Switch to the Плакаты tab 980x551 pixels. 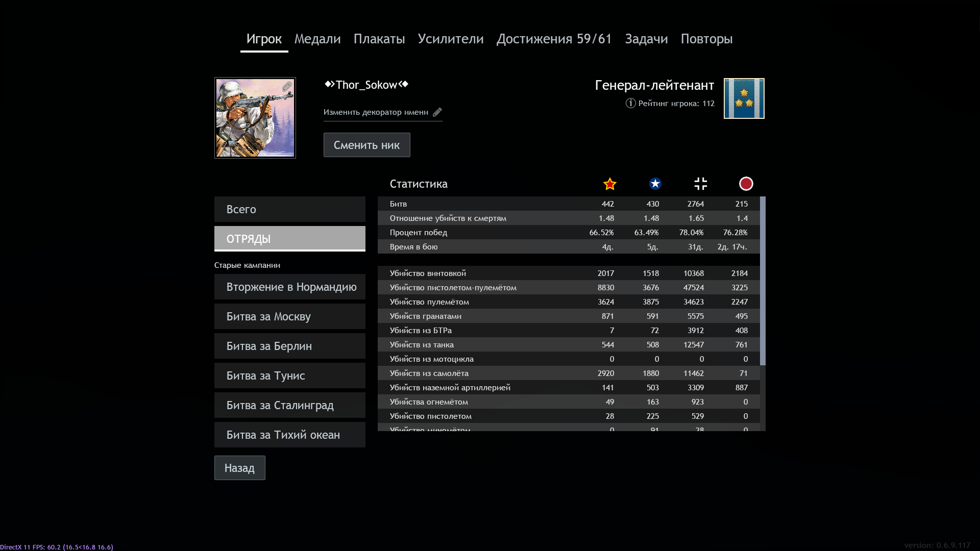pyautogui.click(x=379, y=39)
